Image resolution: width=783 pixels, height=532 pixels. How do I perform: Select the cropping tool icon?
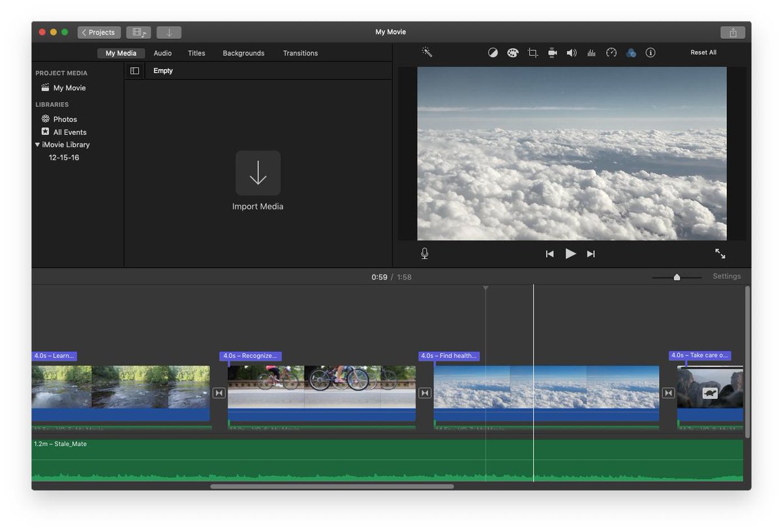tap(532, 53)
